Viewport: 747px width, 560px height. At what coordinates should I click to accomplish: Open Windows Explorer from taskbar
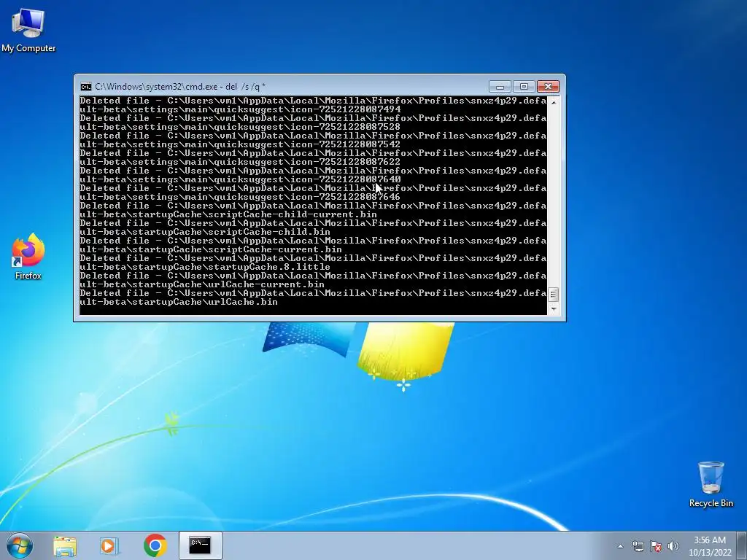coord(65,545)
